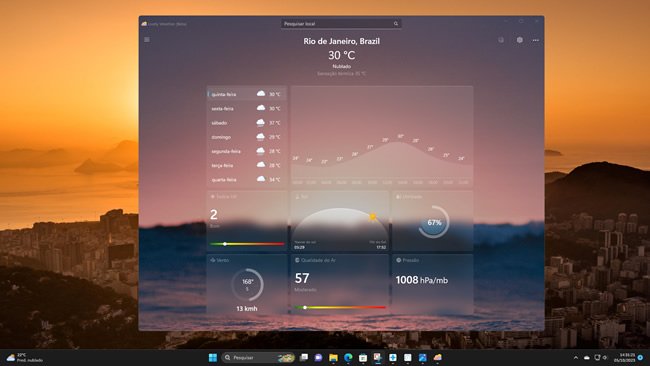Click the wind direction compass dial
The image size is (650, 366).
pos(247,285)
